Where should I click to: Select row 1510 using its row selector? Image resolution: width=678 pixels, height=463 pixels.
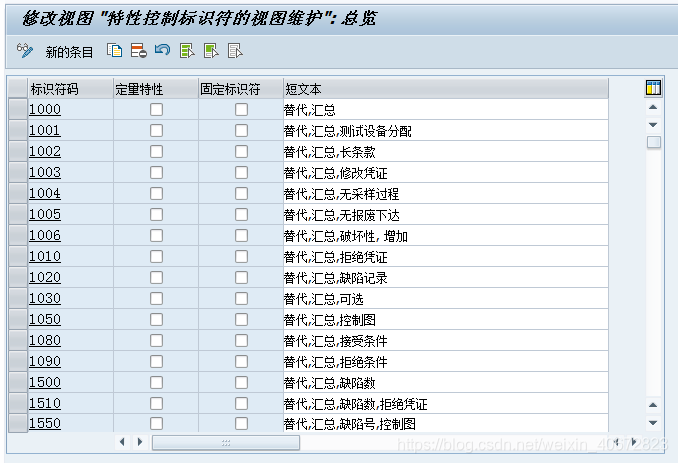pyautogui.click(x=18, y=403)
